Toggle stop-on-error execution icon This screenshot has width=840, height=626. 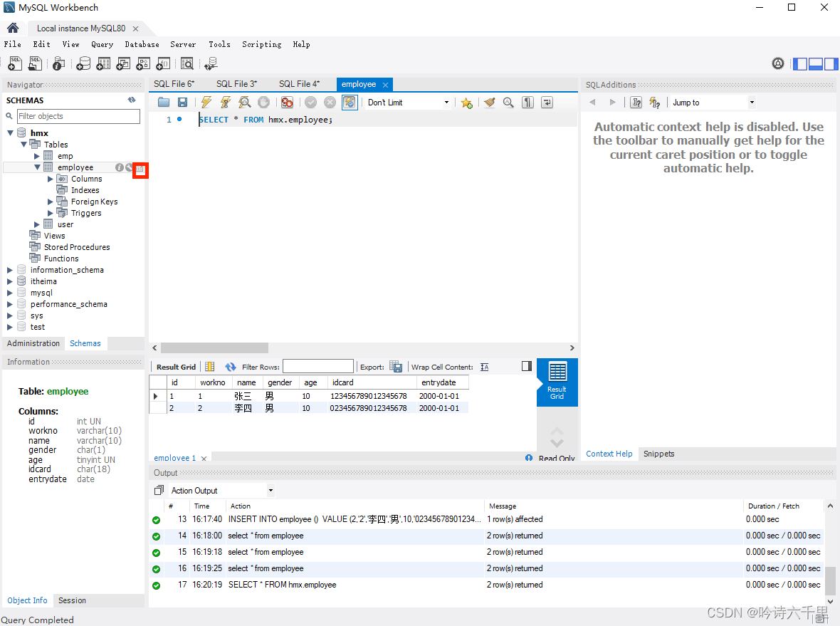[287, 103]
